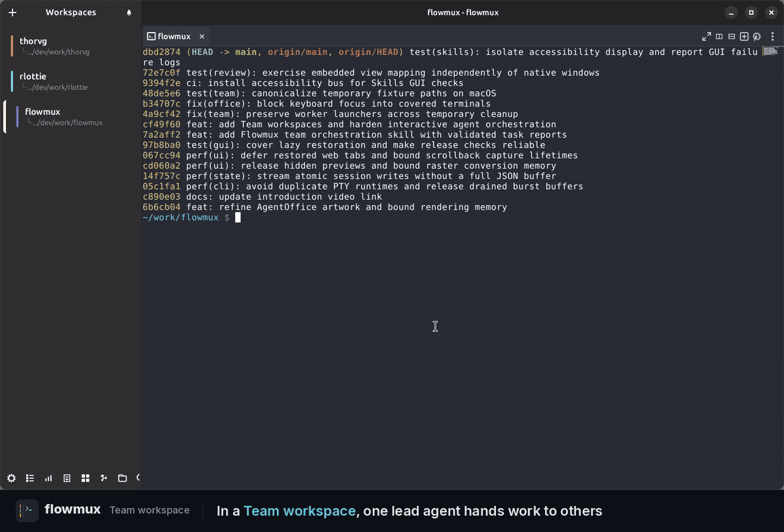Screen dimensions: 784x532
Task: Open the bar chart stats icon
Action: point(48,478)
